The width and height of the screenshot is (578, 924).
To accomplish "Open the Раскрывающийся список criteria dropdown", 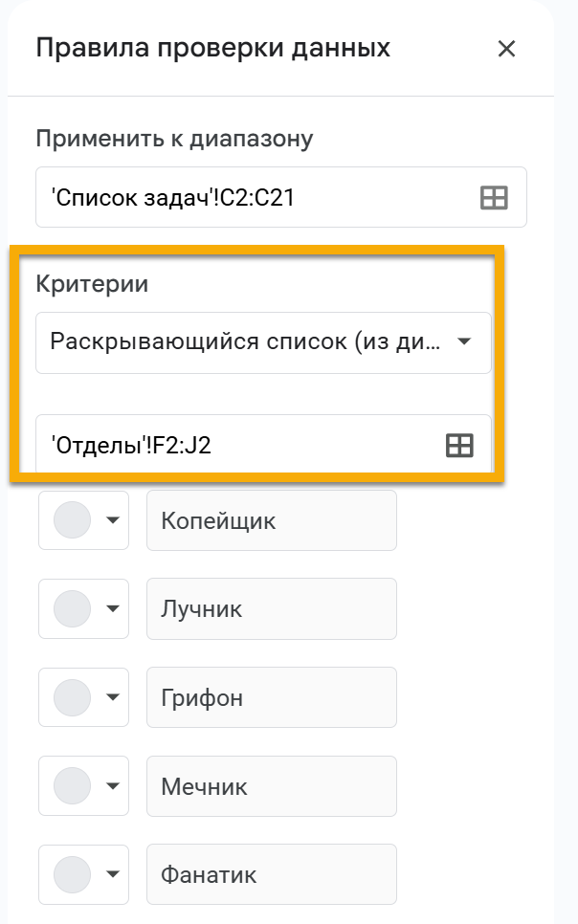I will pos(263,342).
